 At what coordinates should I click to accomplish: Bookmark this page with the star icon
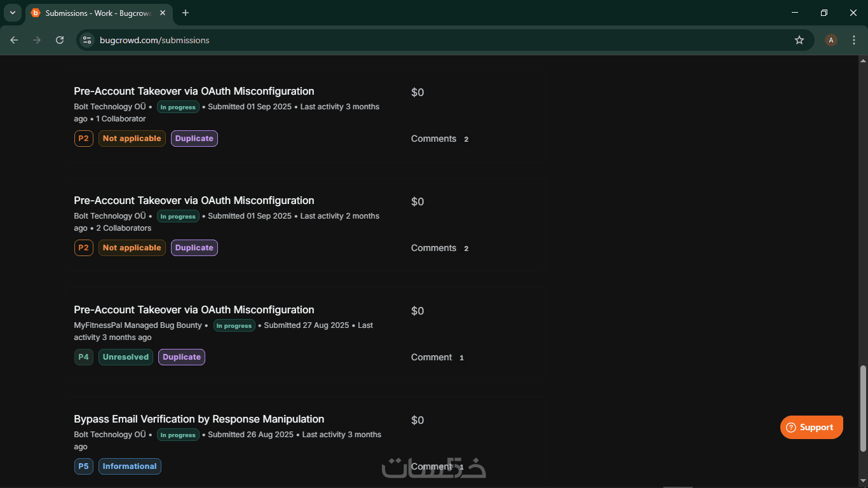[799, 40]
